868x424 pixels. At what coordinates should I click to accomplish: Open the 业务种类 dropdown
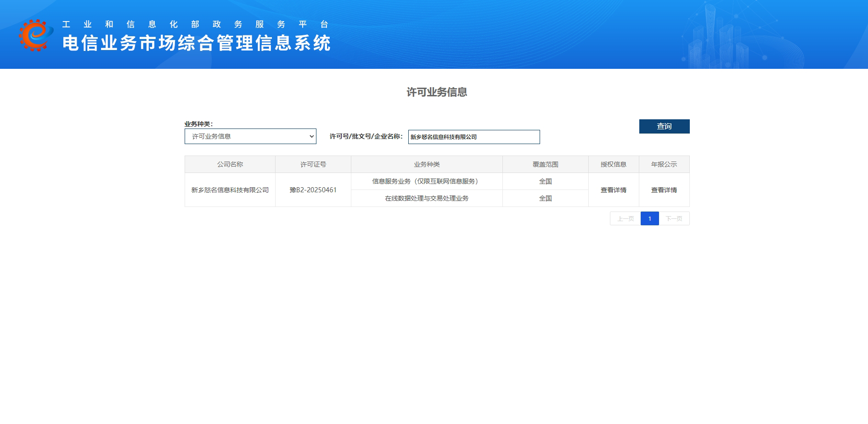click(x=250, y=136)
